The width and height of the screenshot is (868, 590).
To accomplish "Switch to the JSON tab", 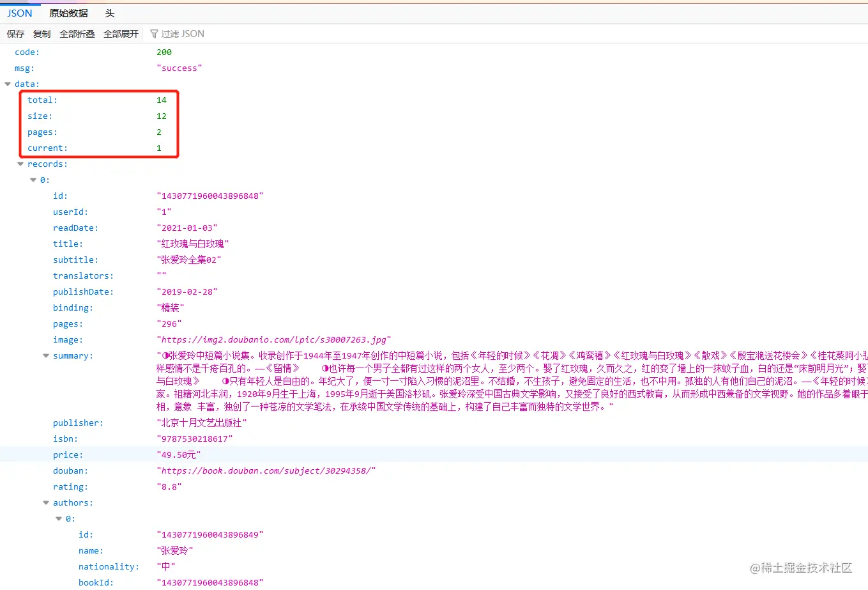I will pyautogui.click(x=20, y=13).
